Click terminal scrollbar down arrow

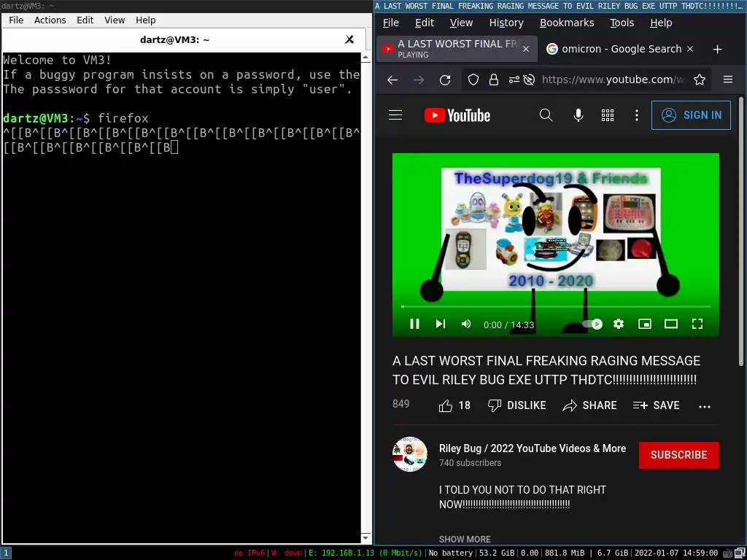[366, 538]
